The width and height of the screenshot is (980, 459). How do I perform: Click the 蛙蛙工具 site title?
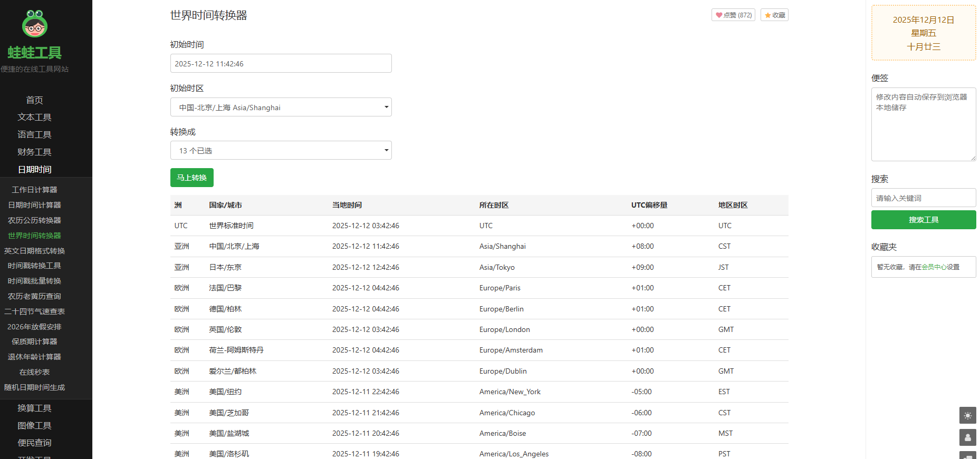click(x=35, y=53)
